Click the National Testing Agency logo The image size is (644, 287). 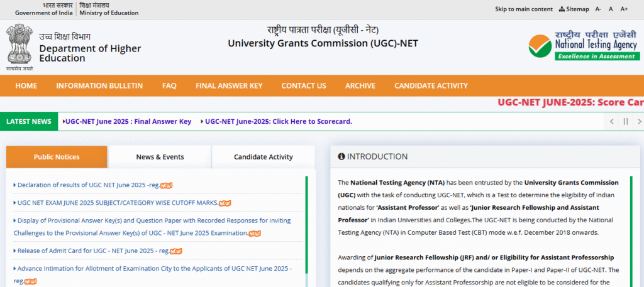click(584, 45)
